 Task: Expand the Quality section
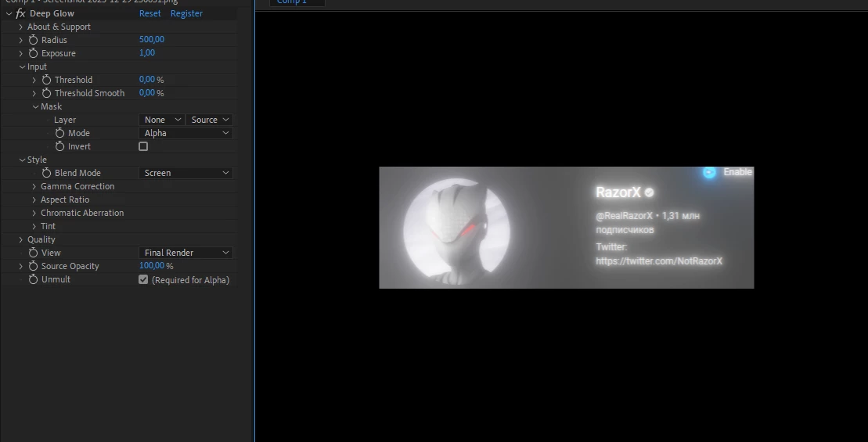(21, 239)
